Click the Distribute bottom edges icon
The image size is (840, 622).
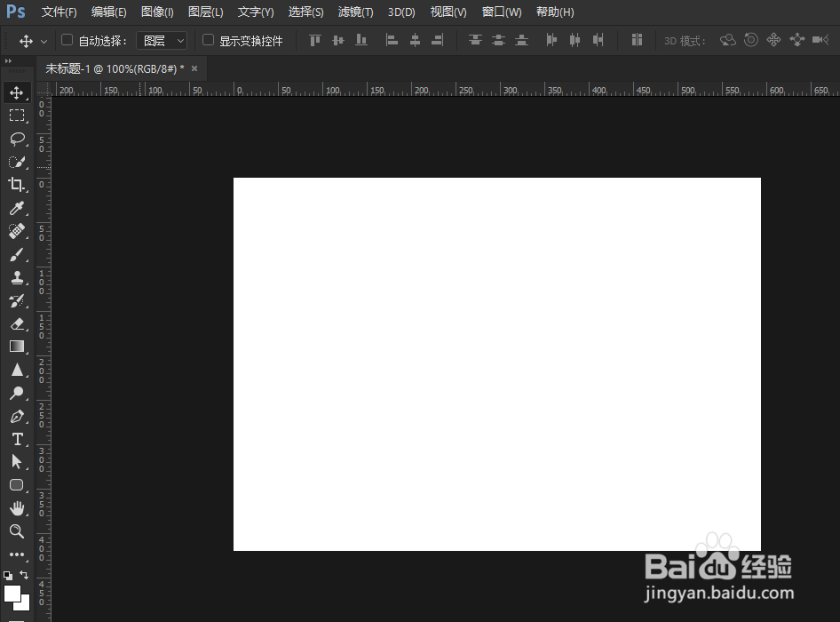[x=521, y=40]
